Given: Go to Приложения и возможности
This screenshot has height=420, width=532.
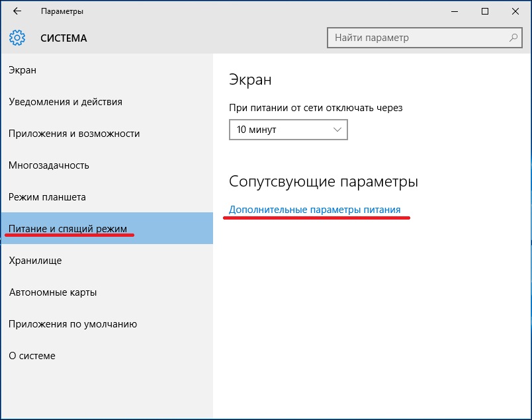Looking at the screenshot, I should coord(74,134).
